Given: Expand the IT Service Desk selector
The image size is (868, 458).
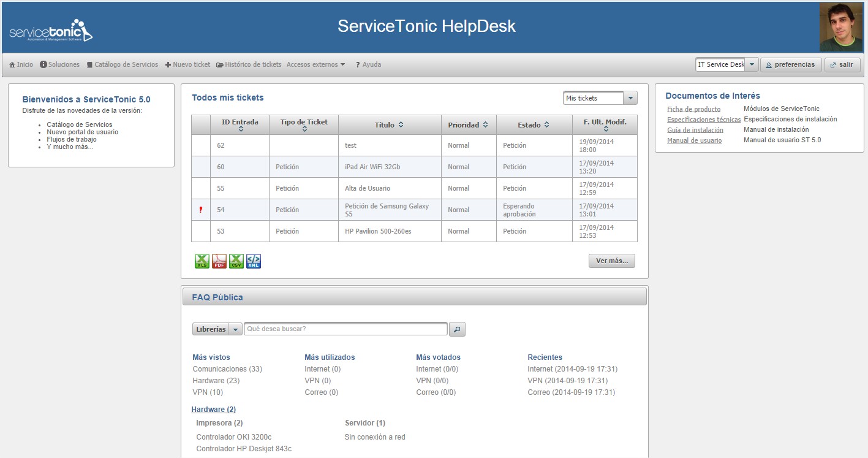Looking at the screenshot, I should 752,64.
